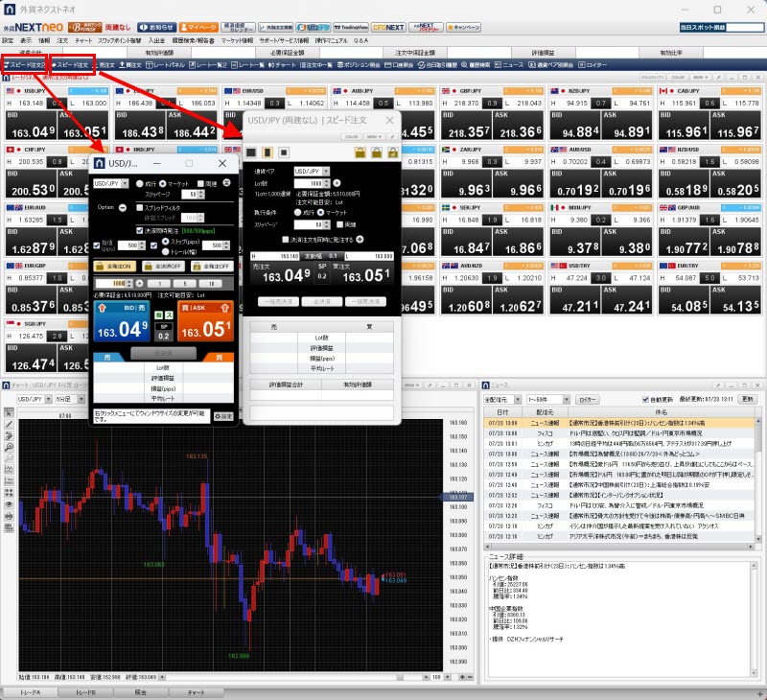This screenshot has width=767, height=700.
Task: Collapse Option with the minus icon
Action: click(123, 208)
